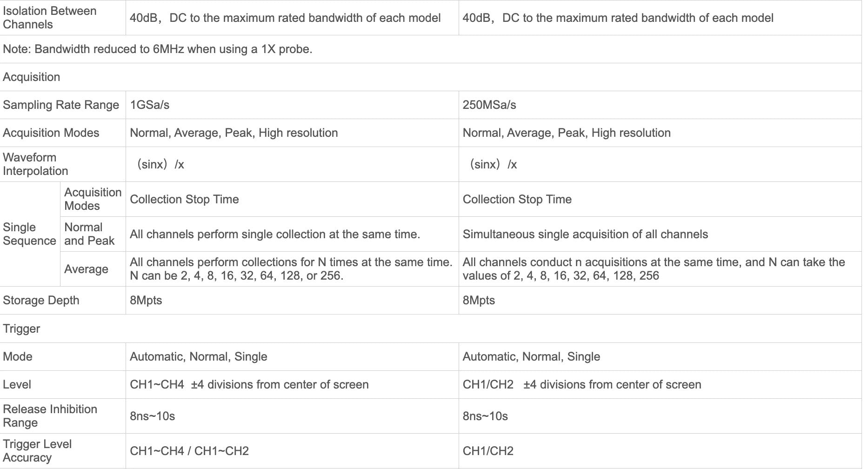The height and width of the screenshot is (469, 868).
Task: Click the Trigger Level Accuracy row label
Action: [37, 451]
